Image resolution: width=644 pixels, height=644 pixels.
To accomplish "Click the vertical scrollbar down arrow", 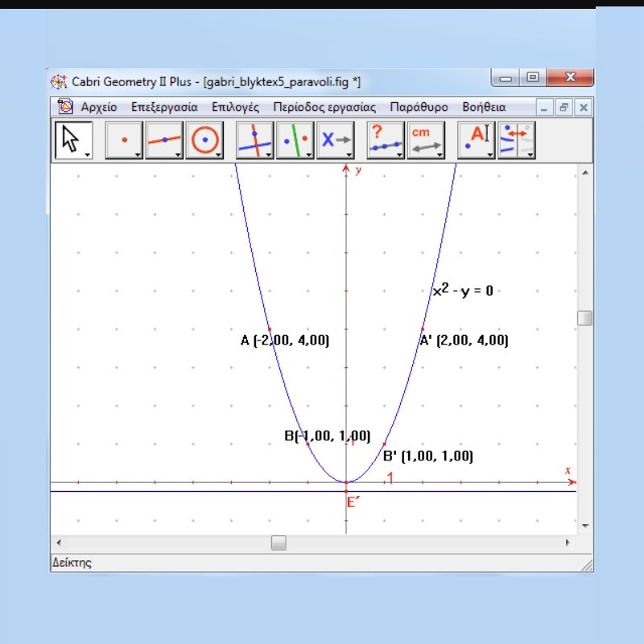I will pyautogui.click(x=585, y=526).
